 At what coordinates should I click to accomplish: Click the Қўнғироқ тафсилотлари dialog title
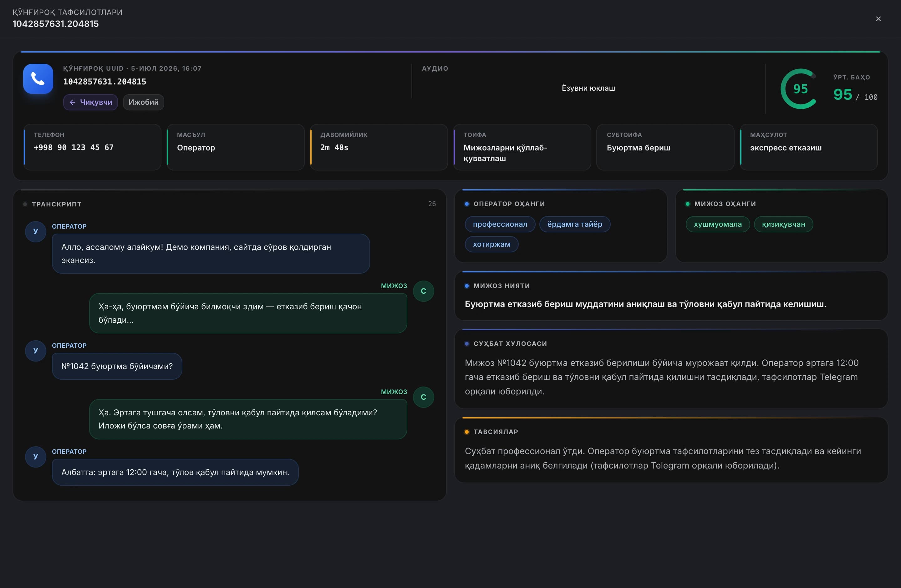tap(67, 13)
